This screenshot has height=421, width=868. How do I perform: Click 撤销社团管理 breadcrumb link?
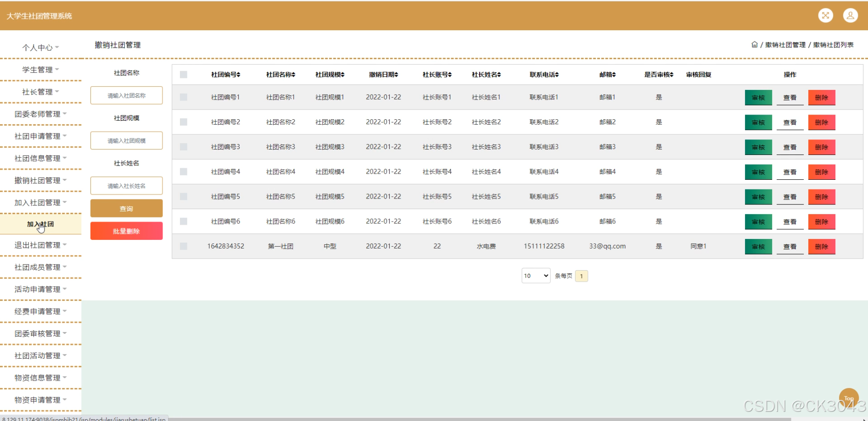[785, 45]
